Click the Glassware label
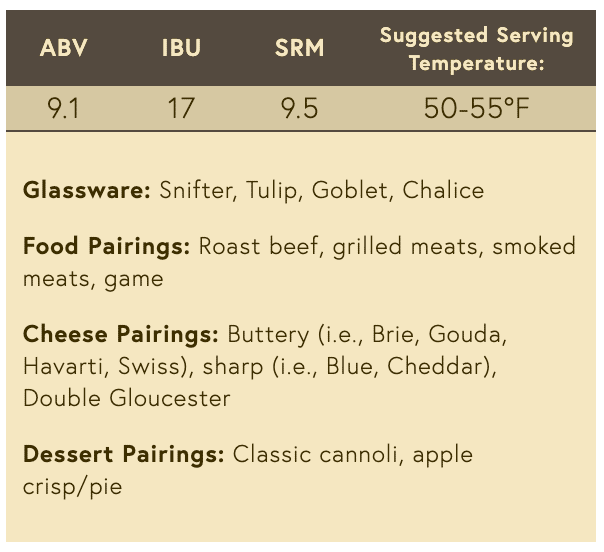The width and height of the screenshot is (604, 552). point(87,190)
